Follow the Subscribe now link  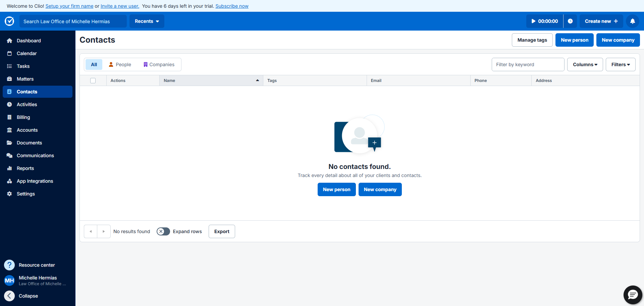[x=232, y=6]
